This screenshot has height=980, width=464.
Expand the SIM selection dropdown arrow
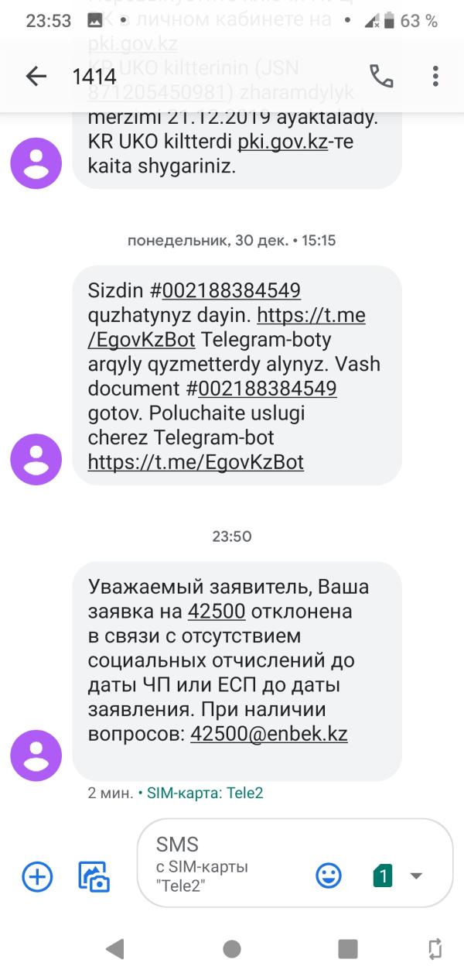[x=416, y=876]
